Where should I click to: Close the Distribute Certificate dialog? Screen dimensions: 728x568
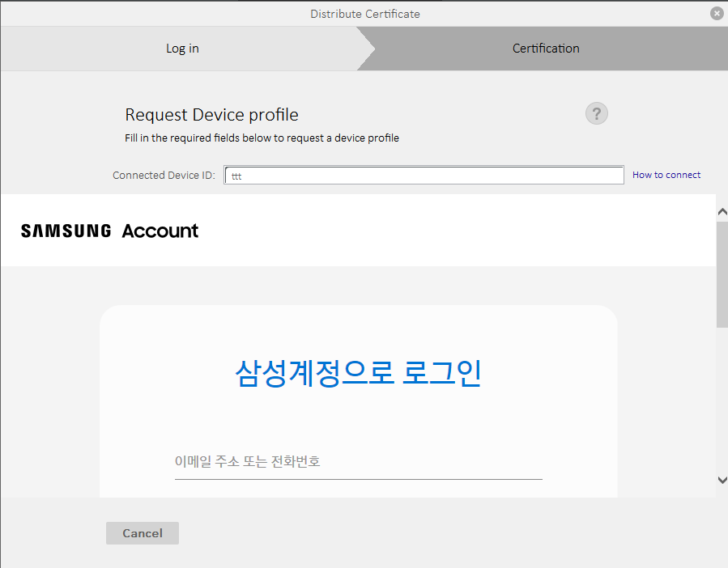717,14
